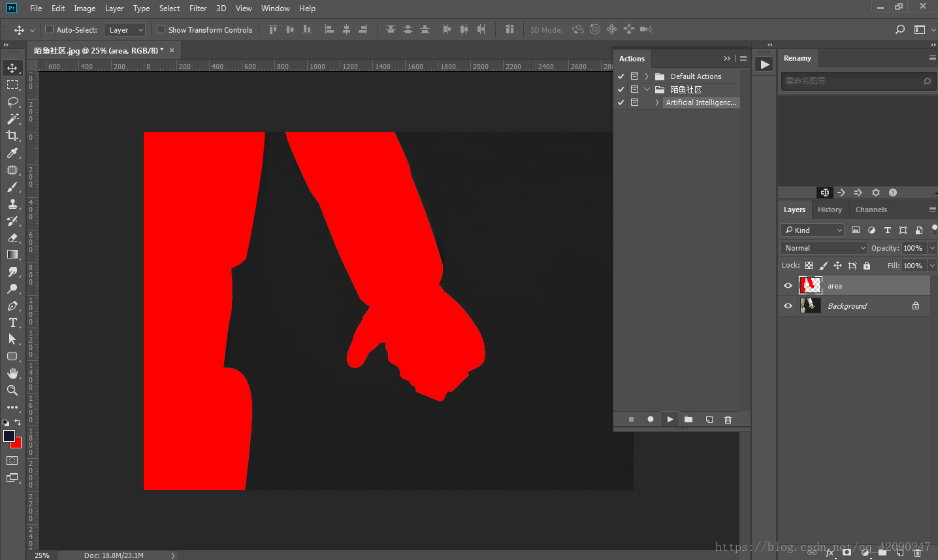
Task: Select the Move tool
Action: point(12,68)
